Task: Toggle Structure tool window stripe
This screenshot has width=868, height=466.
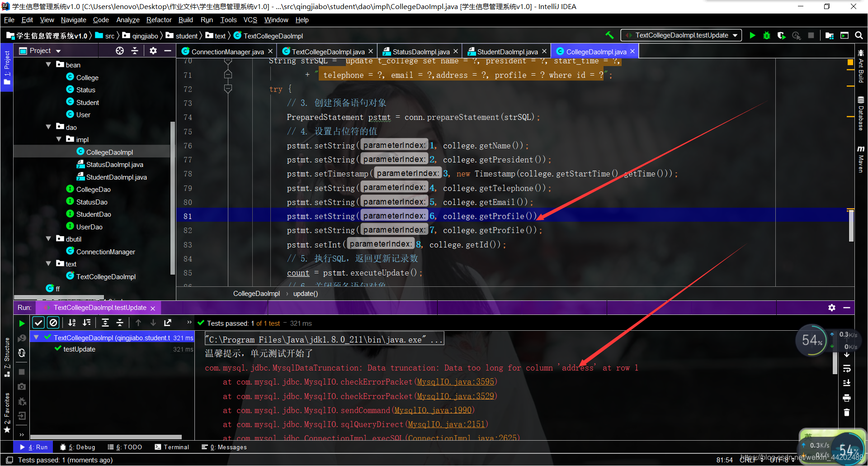Action: coord(7,357)
